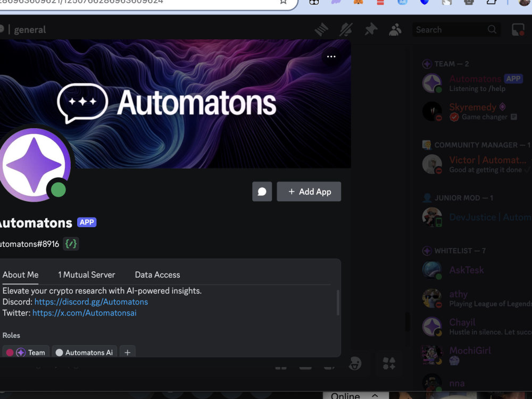
Task: Click the Automatons profile avatar
Action: (34, 165)
